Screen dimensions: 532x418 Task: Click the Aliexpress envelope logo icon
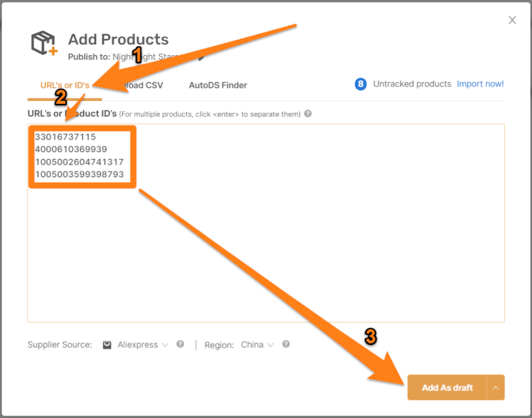point(107,345)
